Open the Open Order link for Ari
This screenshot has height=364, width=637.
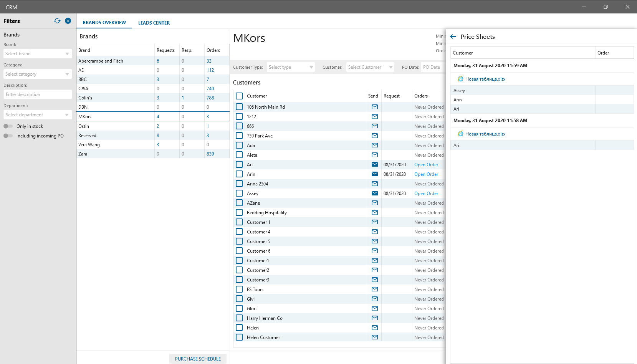(426, 165)
